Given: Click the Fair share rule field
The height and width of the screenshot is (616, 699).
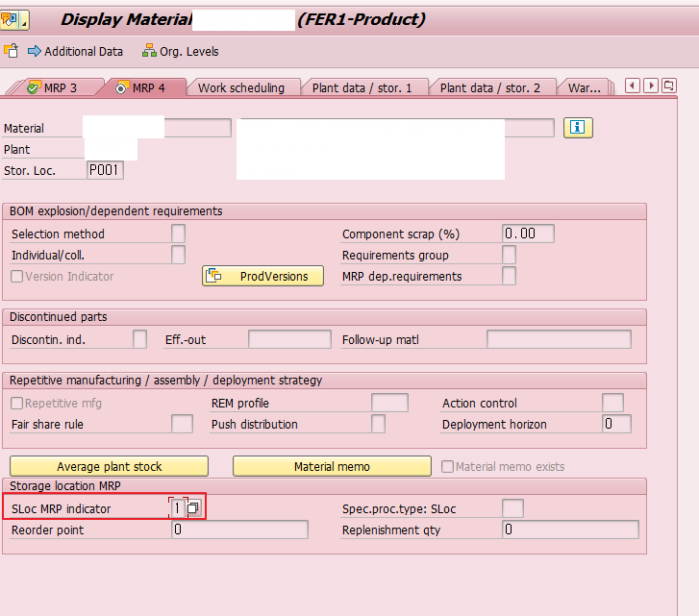Looking at the screenshot, I should point(183,424).
